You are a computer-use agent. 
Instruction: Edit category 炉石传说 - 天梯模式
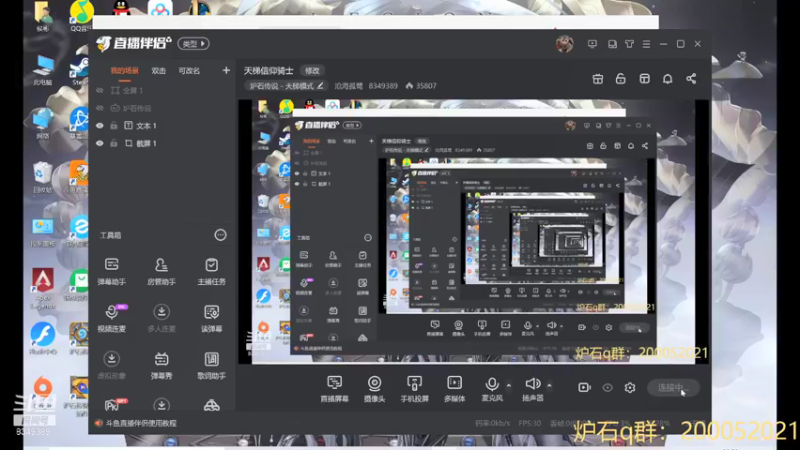pyautogui.click(x=286, y=86)
